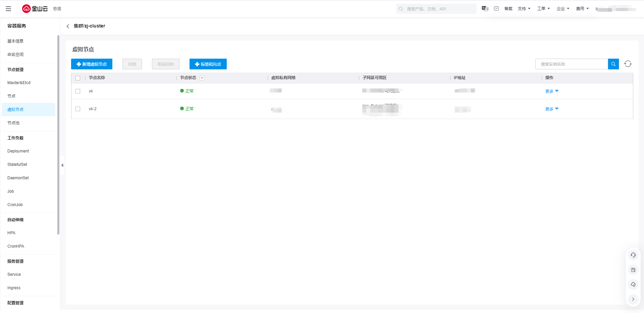Image resolution: width=644 pixels, height=313 pixels.
Task: Select the vk-2 row checkbox
Action: tap(78, 109)
